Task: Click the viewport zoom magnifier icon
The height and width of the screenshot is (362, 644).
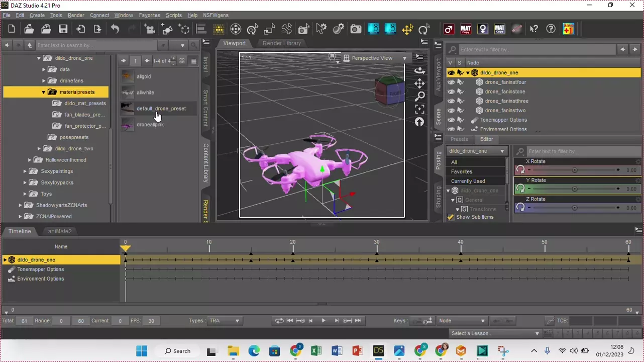Action: 419,96
